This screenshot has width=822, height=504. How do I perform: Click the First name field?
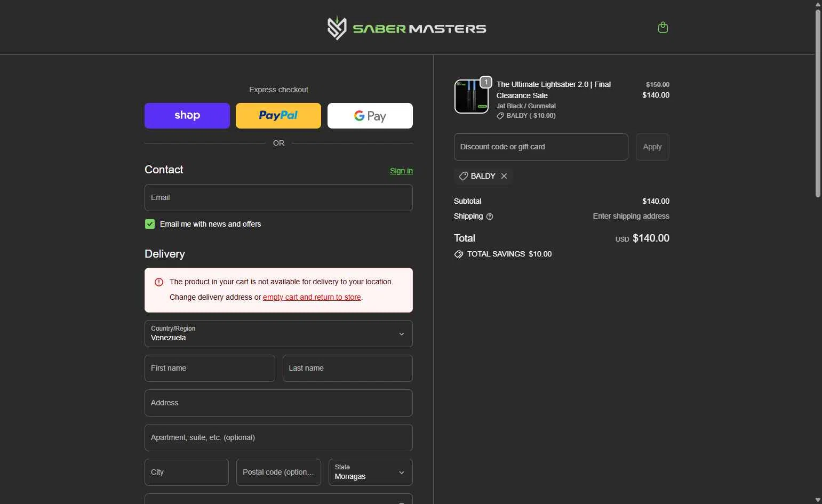(x=210, y=368)
